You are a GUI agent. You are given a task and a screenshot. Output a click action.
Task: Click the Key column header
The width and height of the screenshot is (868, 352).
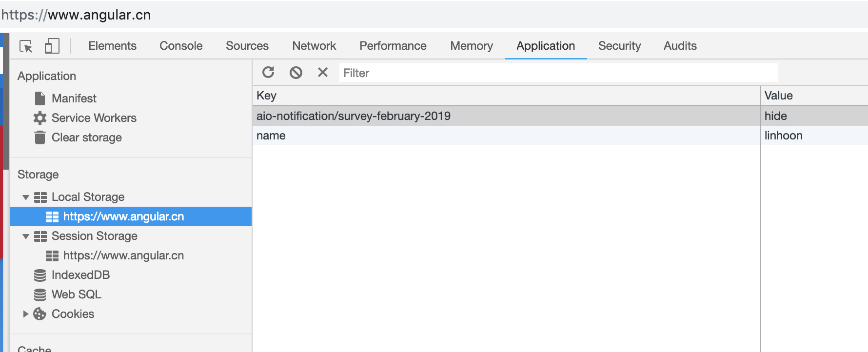(x=506, y=96)
